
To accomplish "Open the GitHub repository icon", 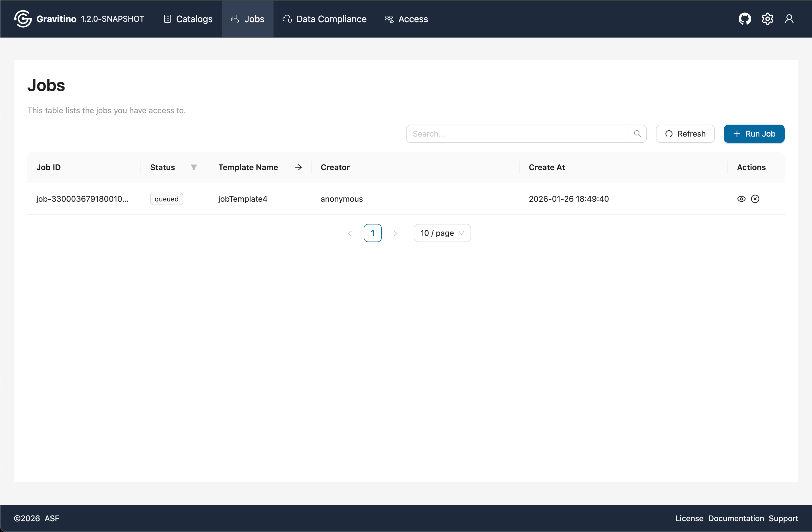I will pos(744,19).
